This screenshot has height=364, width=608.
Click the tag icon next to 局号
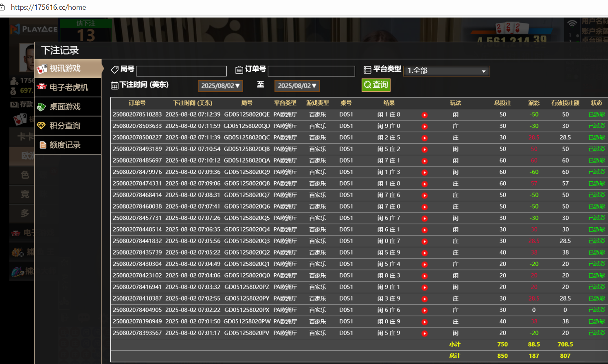tap(115, 70)
